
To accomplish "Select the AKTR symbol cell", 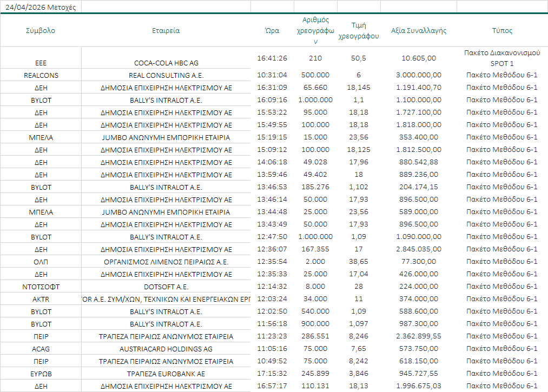I will pyautogui.click(x=41, y=300).
